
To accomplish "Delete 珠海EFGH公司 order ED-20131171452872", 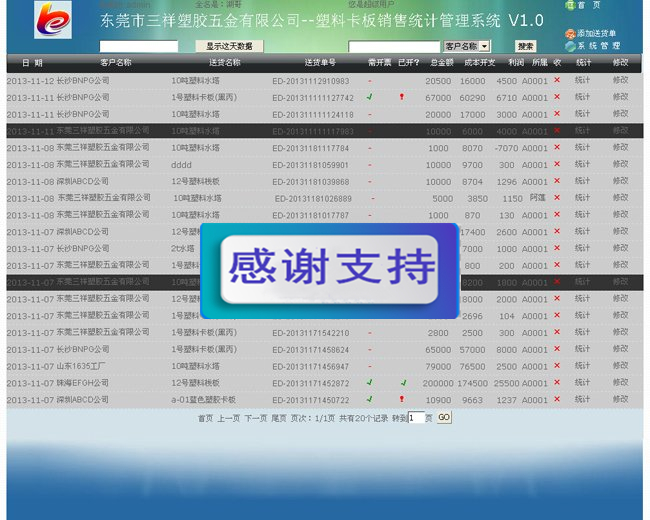I will 557,382.
